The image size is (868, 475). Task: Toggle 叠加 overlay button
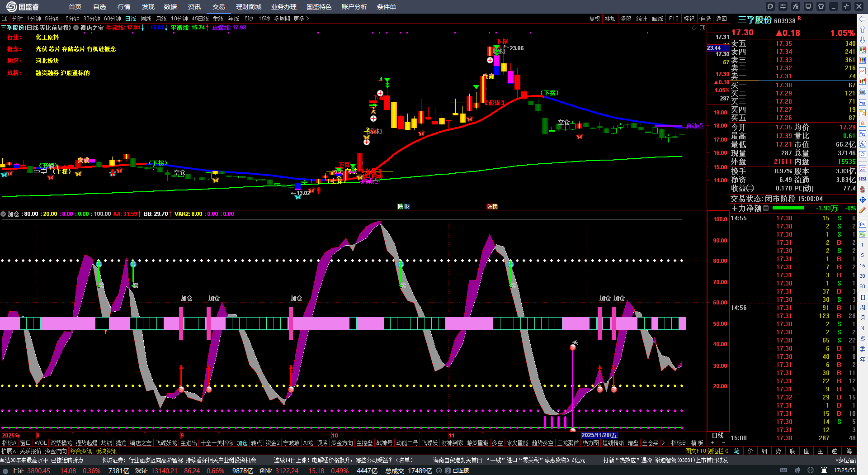[x=610, y=19]
